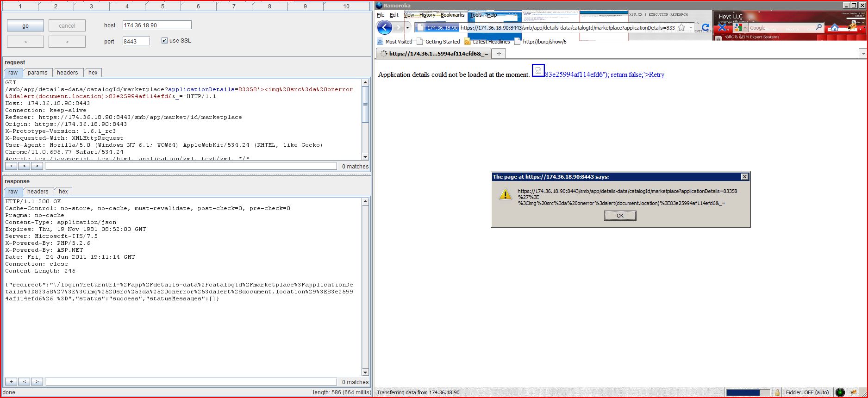Click the request pane scroll down arrow
This screenshot has width=868, height=398.
click(x=365, y=156)
